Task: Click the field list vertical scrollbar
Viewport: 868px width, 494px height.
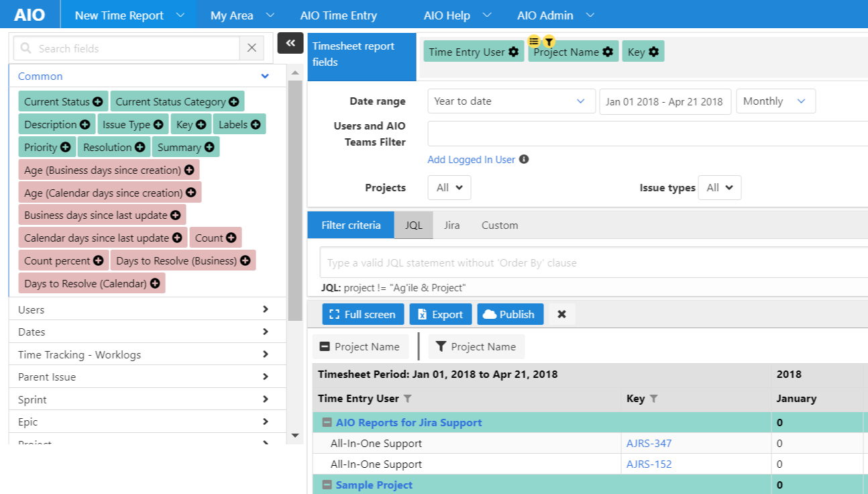Action: (x=294, y=201)
